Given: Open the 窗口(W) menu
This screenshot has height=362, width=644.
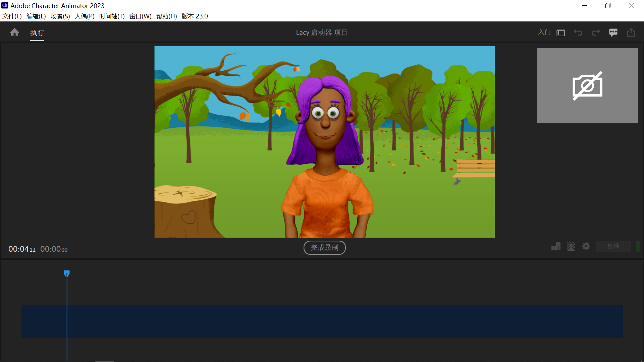Looking at the screenshot, I should (140, 16).
